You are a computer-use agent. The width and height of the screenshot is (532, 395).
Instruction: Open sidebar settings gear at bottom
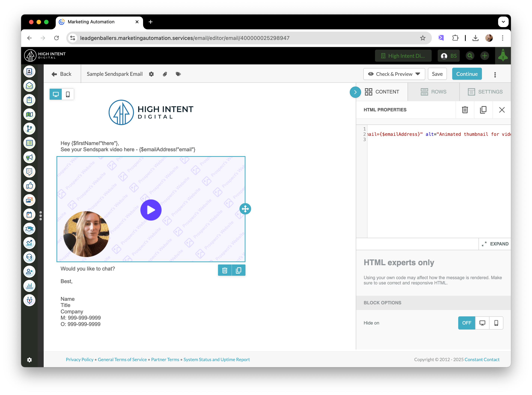[x=29, y=360]
